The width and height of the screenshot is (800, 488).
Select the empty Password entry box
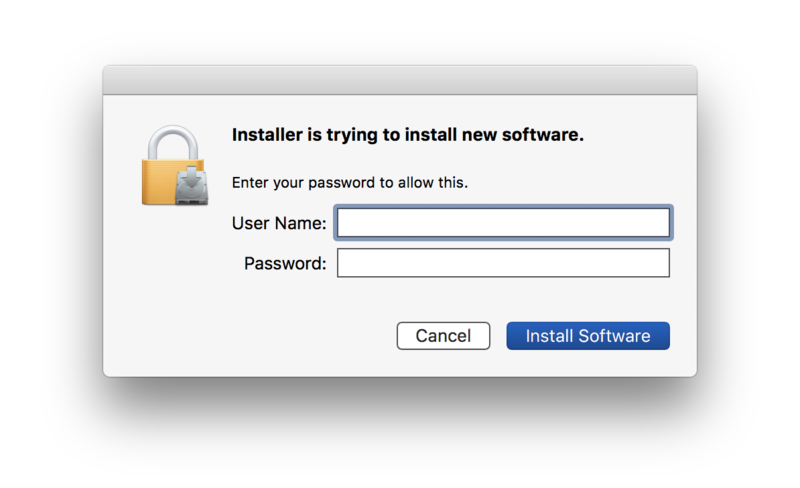click(x=502, y=263)
